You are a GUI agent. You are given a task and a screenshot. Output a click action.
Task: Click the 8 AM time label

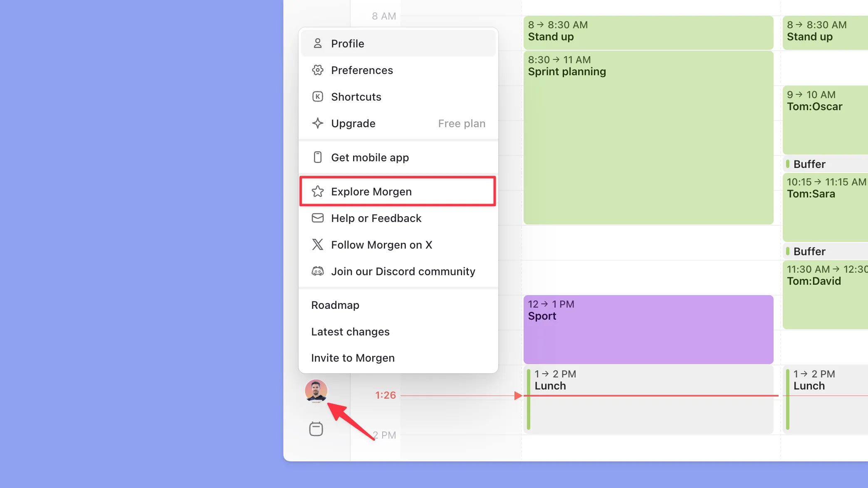(384, 16)
